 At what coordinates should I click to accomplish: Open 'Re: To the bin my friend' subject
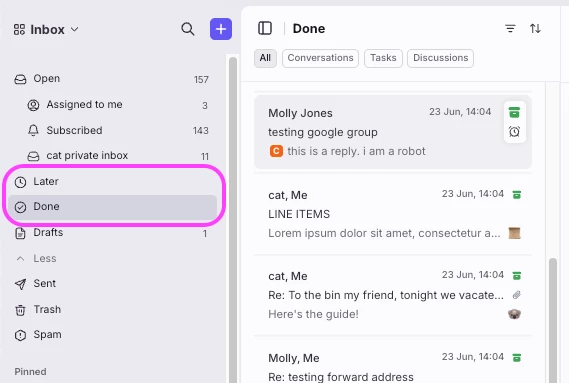tap(386, 295)
